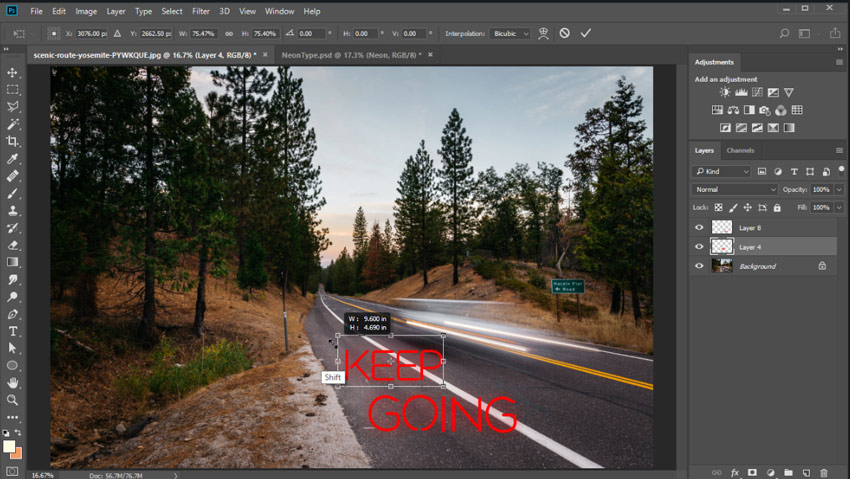The width and height of the screenshot is (850, 479).
Task: Select the Horizontal Type tool
Action: [x=12, y=331]
